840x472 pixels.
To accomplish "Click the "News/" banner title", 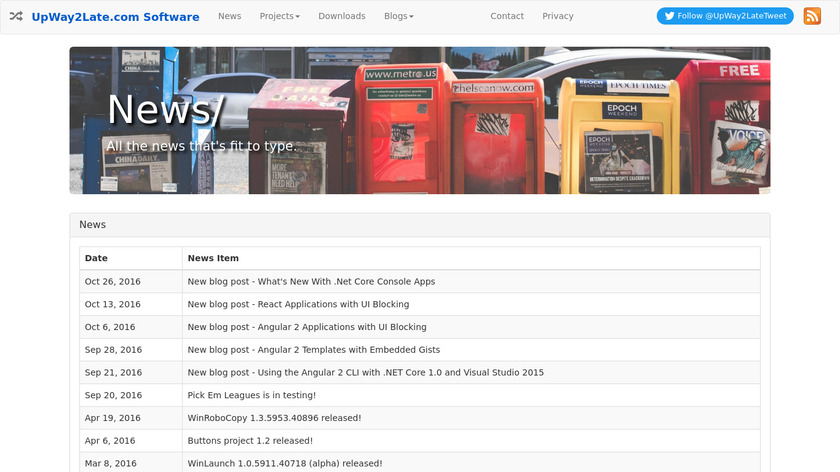I will coord(165,110).
